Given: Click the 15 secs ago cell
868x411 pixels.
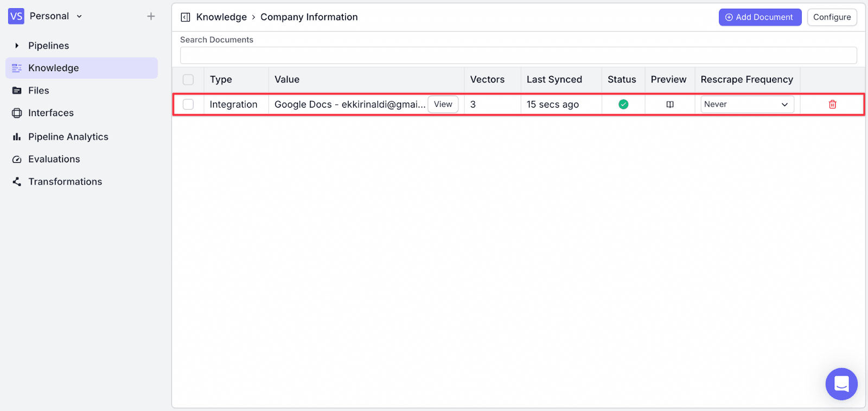Looking at the screenshot, I should pyautogui.click(x=553, y=104).
